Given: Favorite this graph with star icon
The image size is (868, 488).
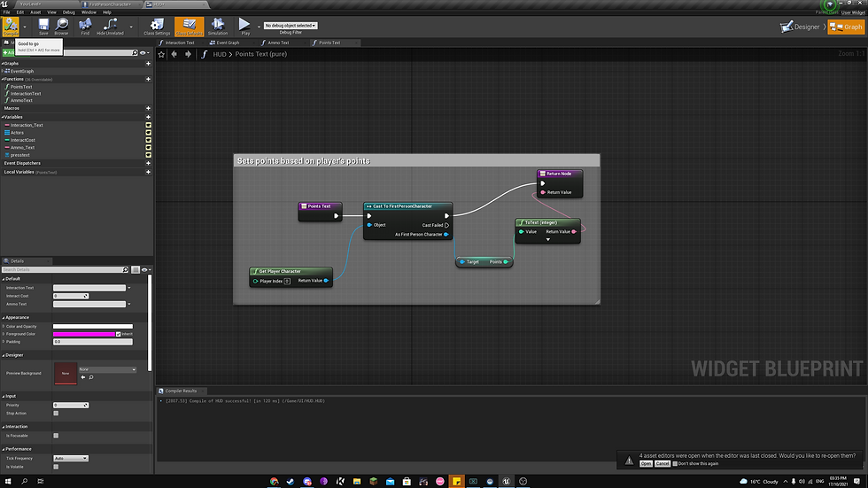Looking at the screenshot, I should point(161,54).
